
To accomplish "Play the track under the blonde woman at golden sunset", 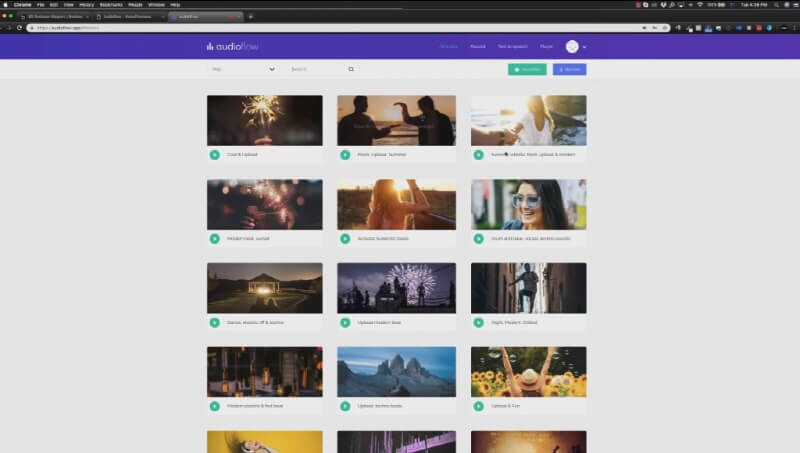I will click(x=345, y=238).
